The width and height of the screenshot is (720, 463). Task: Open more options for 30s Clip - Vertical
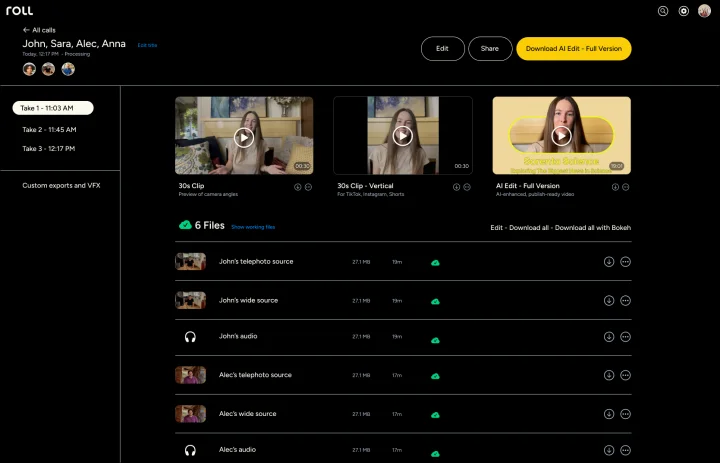(x=467, y=187)
